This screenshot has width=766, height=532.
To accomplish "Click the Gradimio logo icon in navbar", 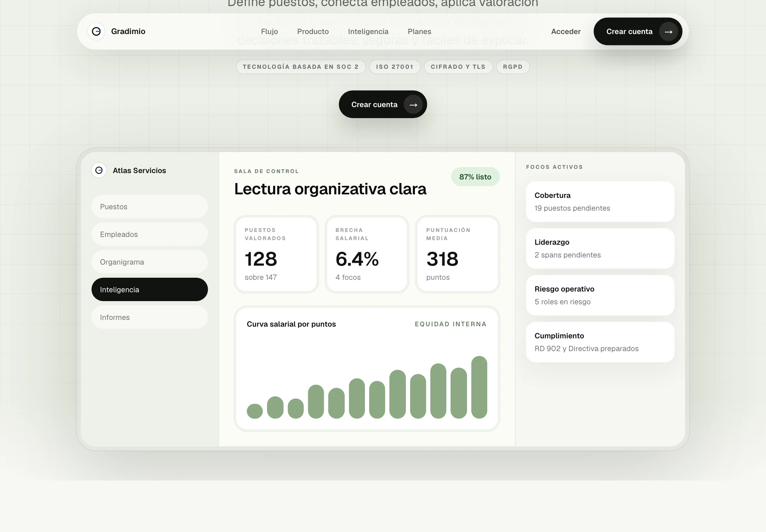I will coord(96,32).
